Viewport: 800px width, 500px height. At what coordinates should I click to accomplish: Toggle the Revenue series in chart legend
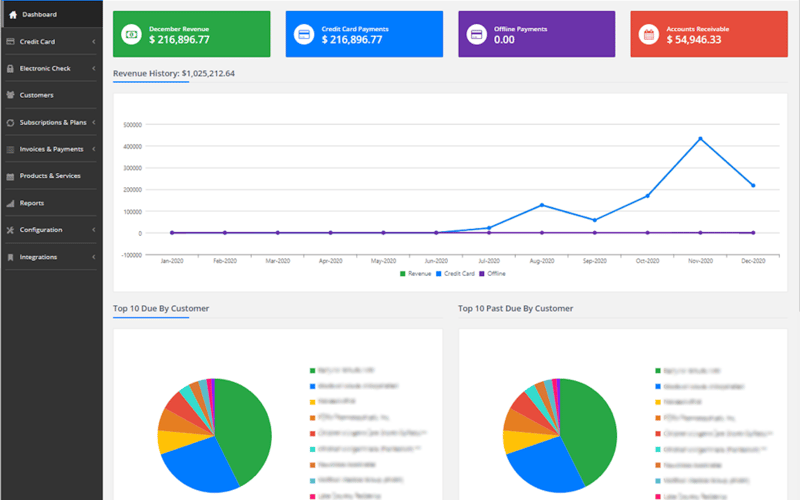pos(415,274)
